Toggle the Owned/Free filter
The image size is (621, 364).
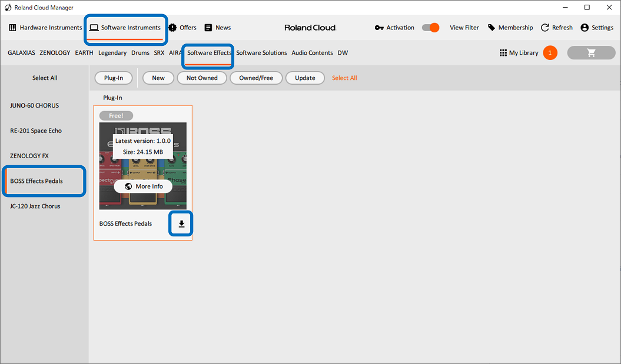[256, 78]
